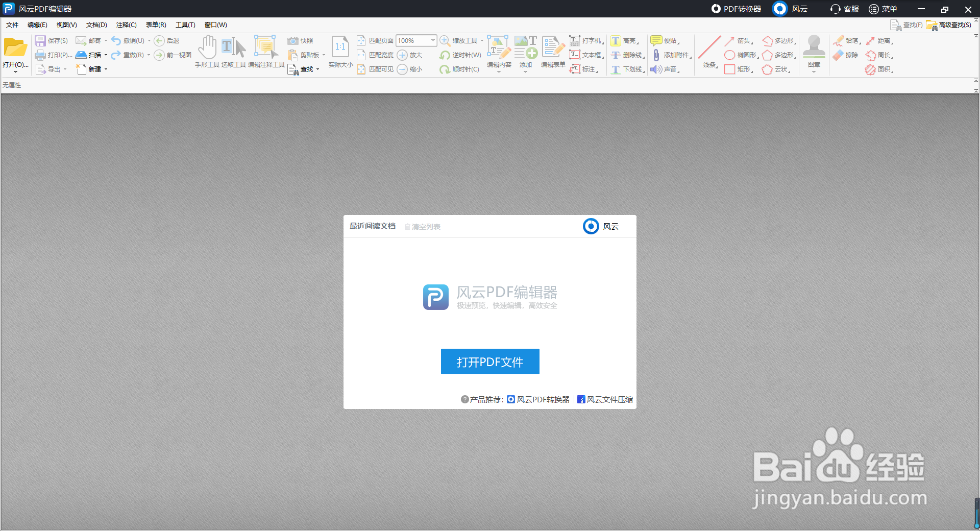Click the 匹配可见 fit visible icon

click(361, 69)
